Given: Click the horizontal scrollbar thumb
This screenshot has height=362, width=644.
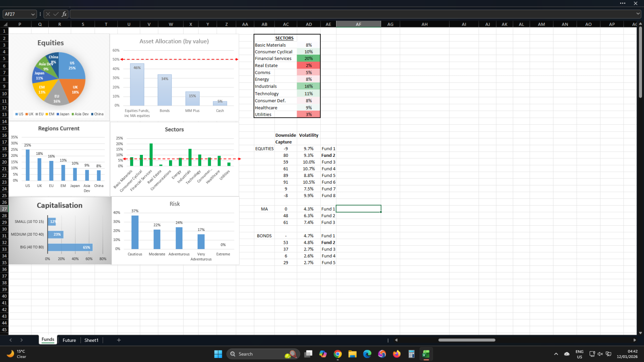Looking at the screenshot, I should point(466,340).
